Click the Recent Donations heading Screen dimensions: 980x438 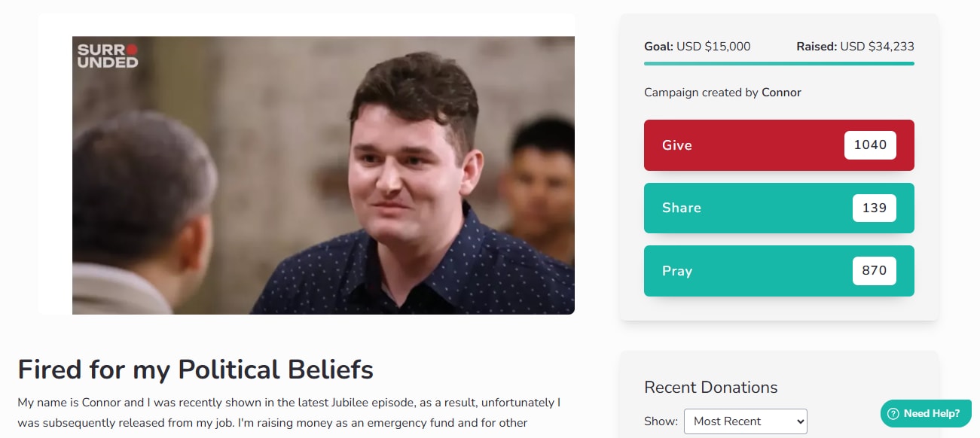coord(711,388)
